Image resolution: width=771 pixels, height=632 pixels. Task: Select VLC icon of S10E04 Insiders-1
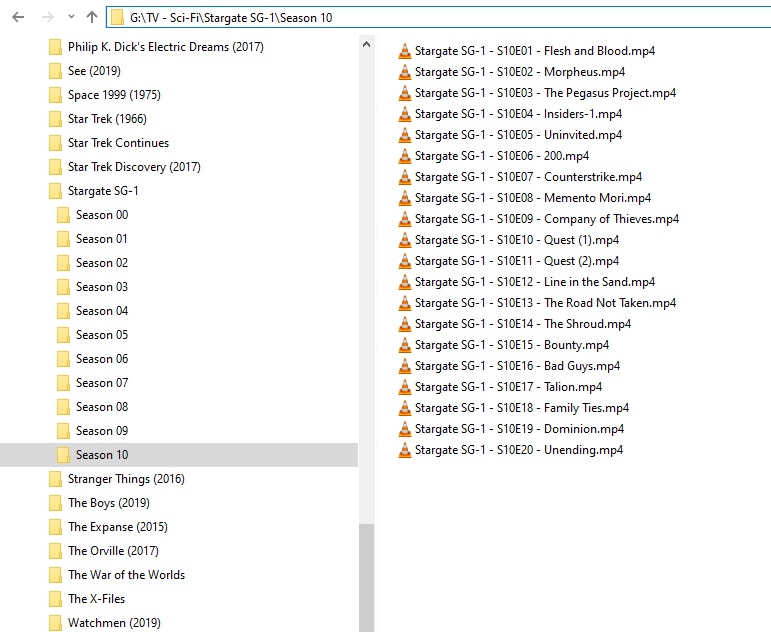(x=405, y=114)
